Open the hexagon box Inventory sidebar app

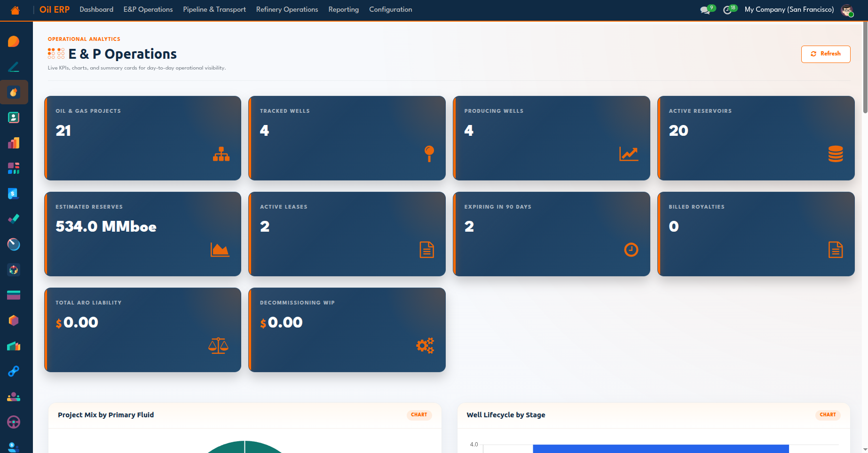(x=14, y=320)
